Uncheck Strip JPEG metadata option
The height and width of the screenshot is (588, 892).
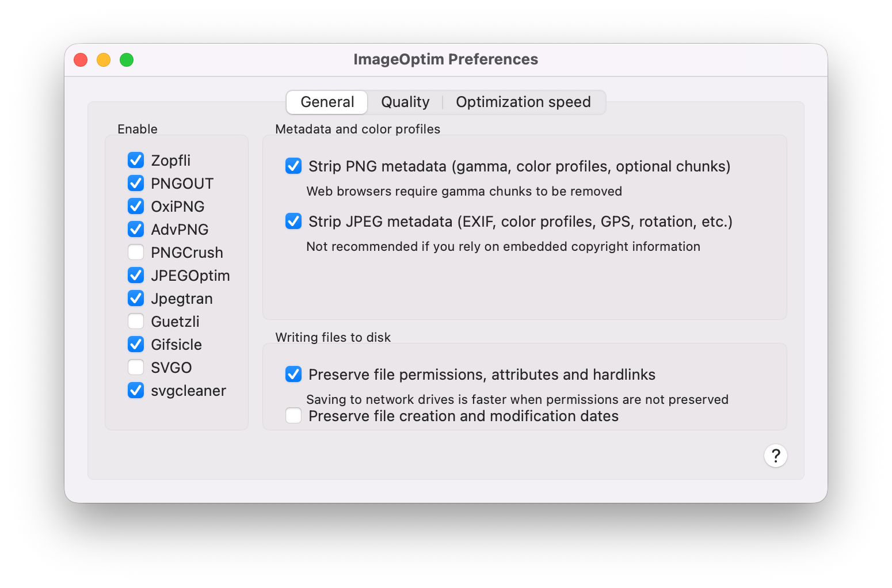293,222
